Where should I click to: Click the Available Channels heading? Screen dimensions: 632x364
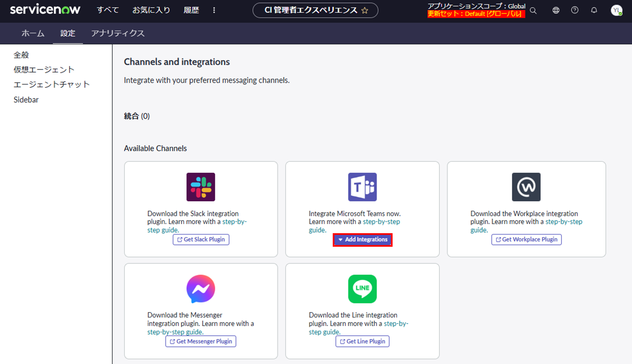tap(155, 148)
